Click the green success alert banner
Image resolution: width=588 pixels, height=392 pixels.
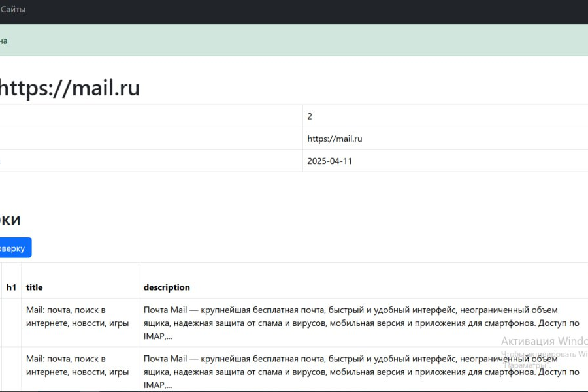pyautogui.click(x=294, y=40)
